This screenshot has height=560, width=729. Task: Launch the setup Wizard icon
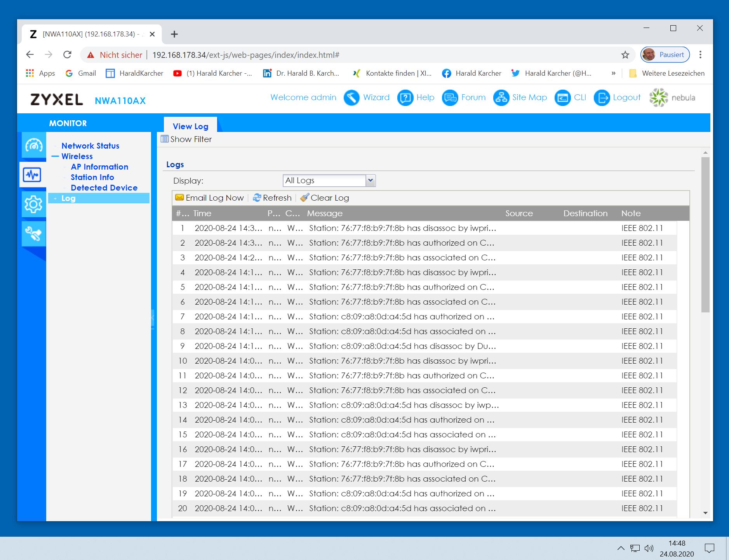[351, 98]
